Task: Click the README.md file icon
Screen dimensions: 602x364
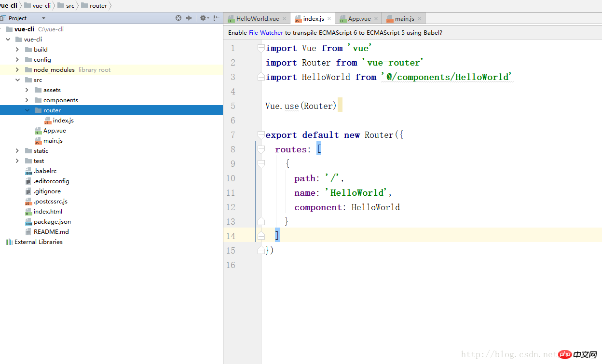Action: 28,232
